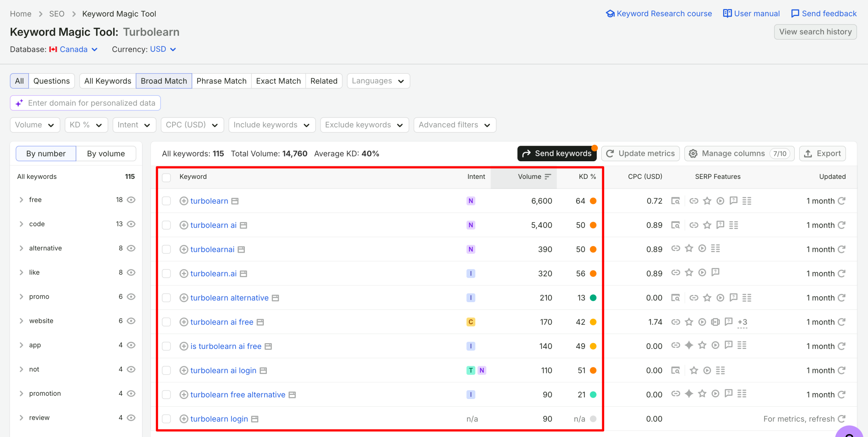Screen dimensions: 868x437
Task: Click Update metrics button
Action: click(640, 153)
